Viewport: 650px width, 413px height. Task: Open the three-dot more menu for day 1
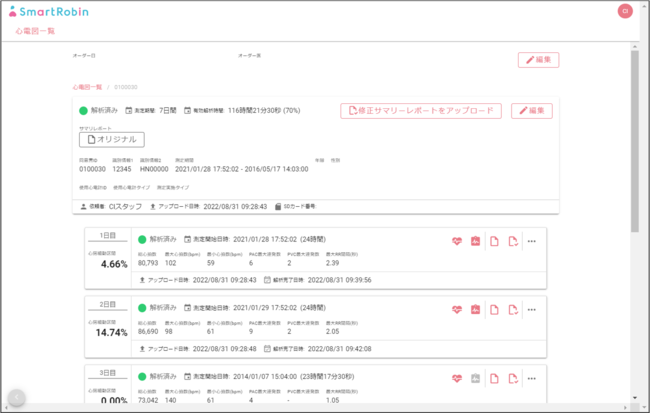(531, 241)
